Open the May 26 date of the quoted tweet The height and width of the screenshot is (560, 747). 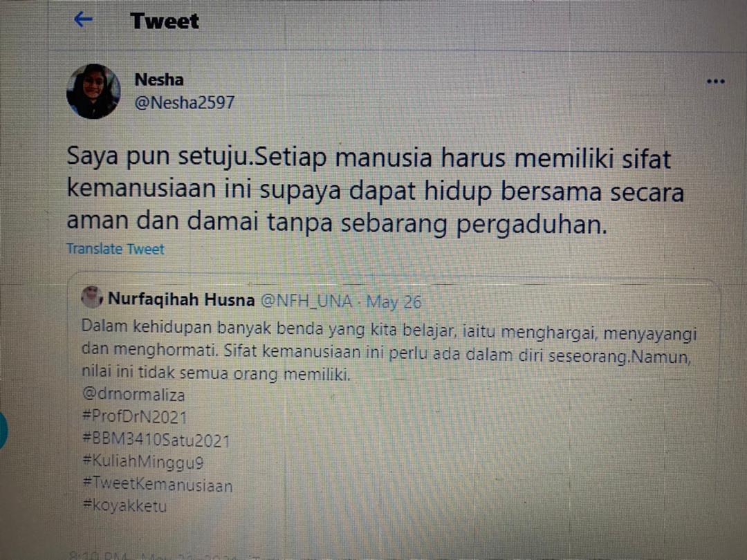(394, 302)
